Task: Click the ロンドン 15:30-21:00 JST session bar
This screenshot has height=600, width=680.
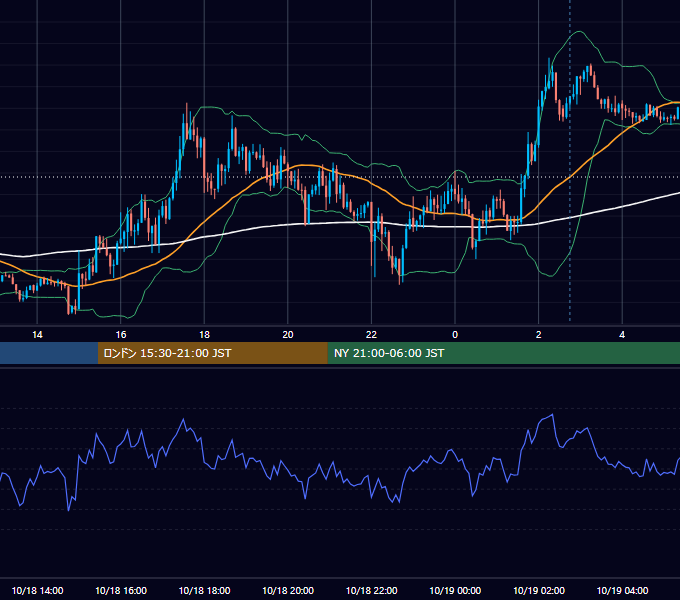Action: pos(212,353)
